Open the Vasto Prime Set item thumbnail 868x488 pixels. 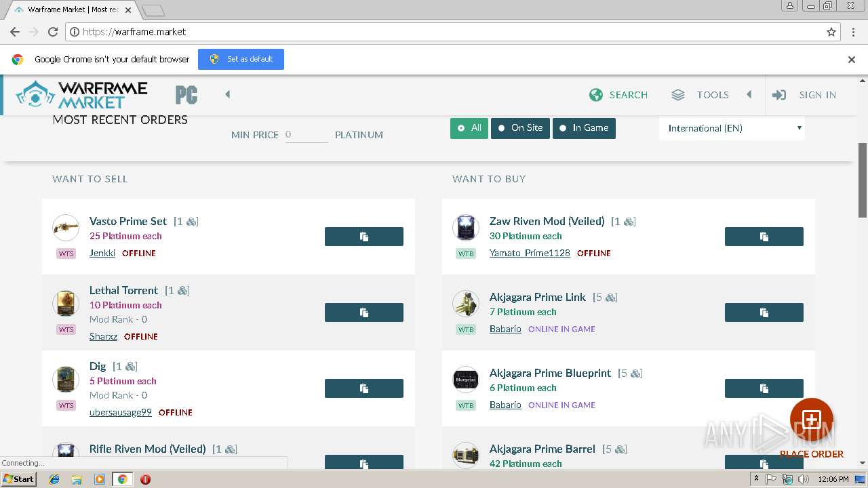66,228
